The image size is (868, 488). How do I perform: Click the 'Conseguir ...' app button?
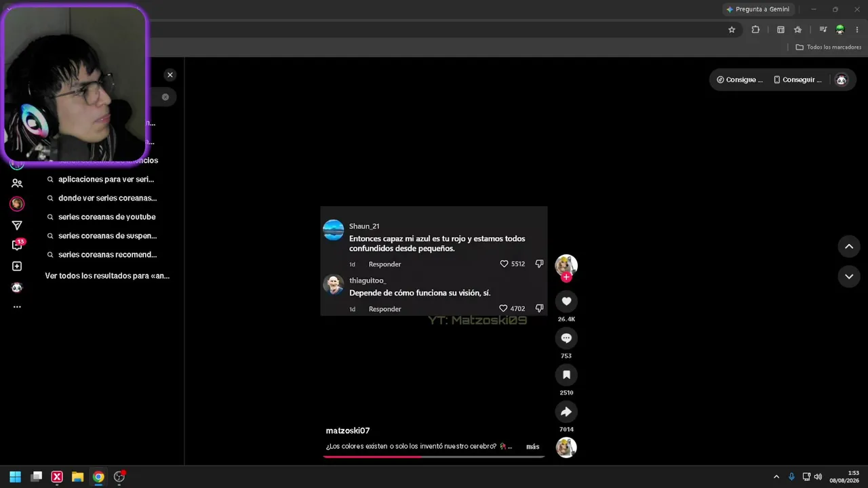pos(798,80)
